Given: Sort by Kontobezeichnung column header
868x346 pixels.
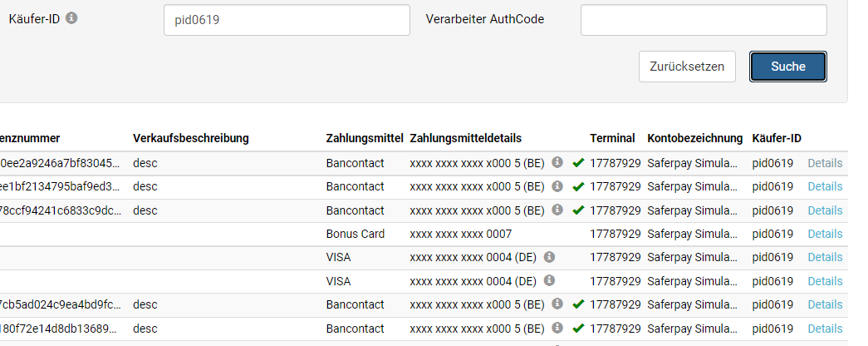Looking at the screenshot, I should tap(694, 138).
